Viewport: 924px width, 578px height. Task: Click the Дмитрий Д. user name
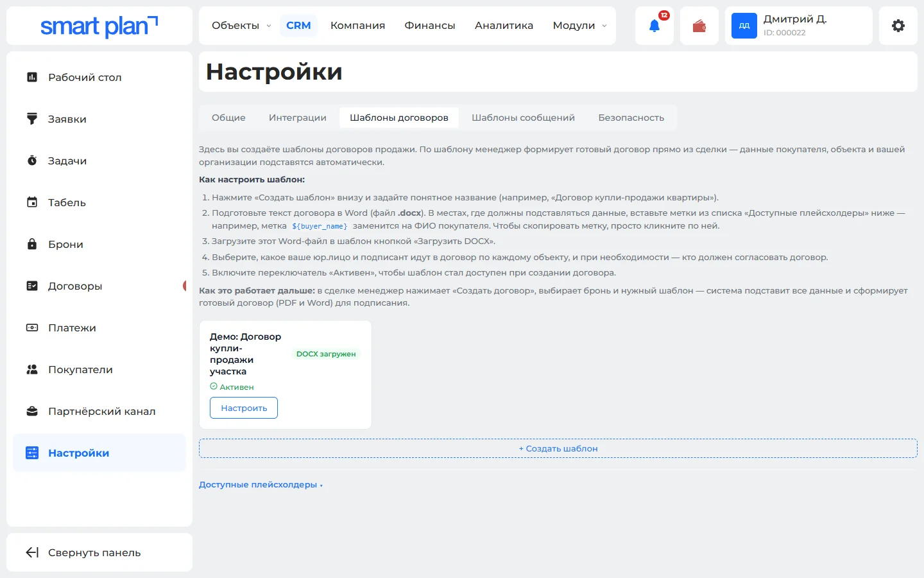[x=795, y=19]
